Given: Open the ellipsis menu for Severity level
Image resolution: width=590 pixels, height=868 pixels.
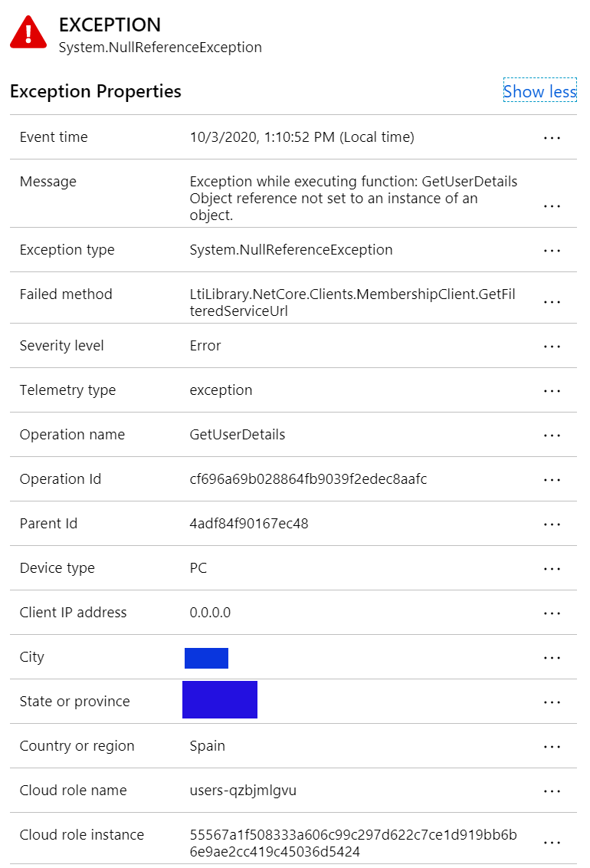Looking at the screenshot, I should pyautogui.click(x=552, y=346).
